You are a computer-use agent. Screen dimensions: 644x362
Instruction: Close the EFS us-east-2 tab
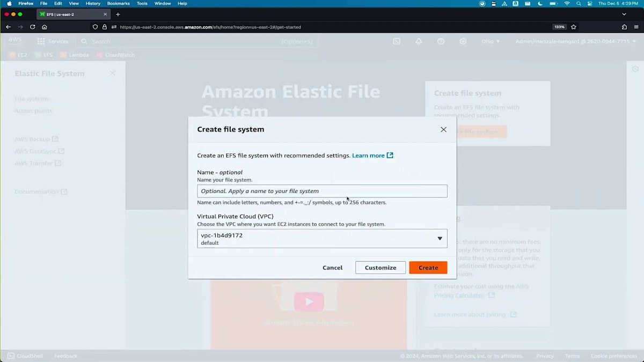(x=105, y=14)
